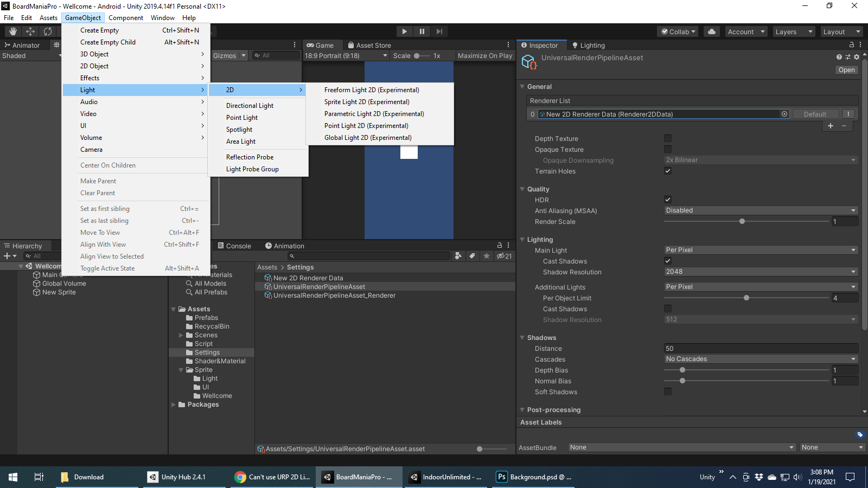The width and height of the screenshot is (868, 488).
Task: Click the Search by Type icon in Project window
Action: (x=458, y=256)
